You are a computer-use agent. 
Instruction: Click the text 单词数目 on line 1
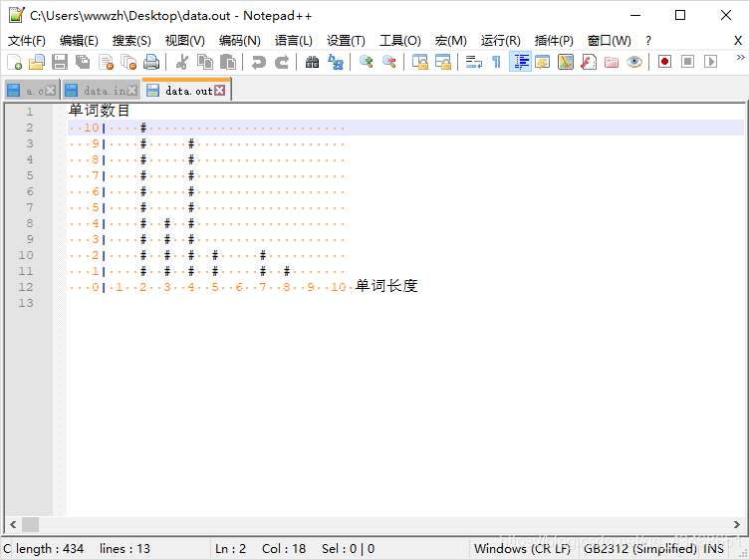[x=99, y=111]
